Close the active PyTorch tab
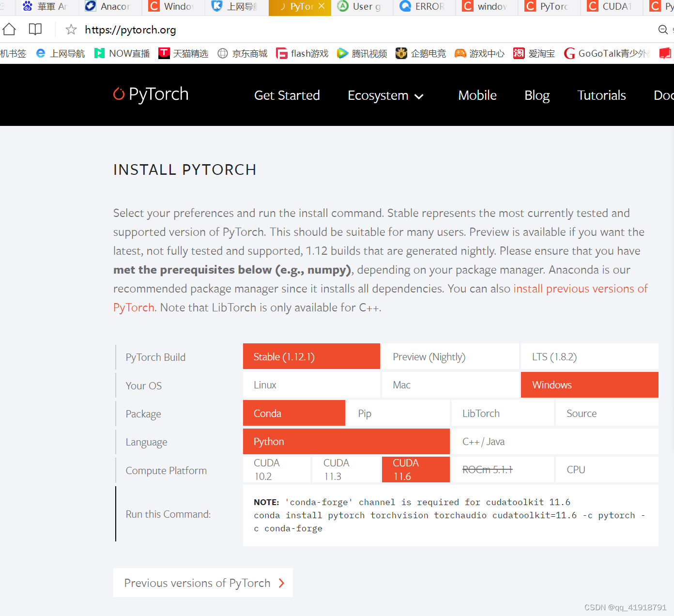The height and width of the screenshot is (616, 674). tap(322, 6)
